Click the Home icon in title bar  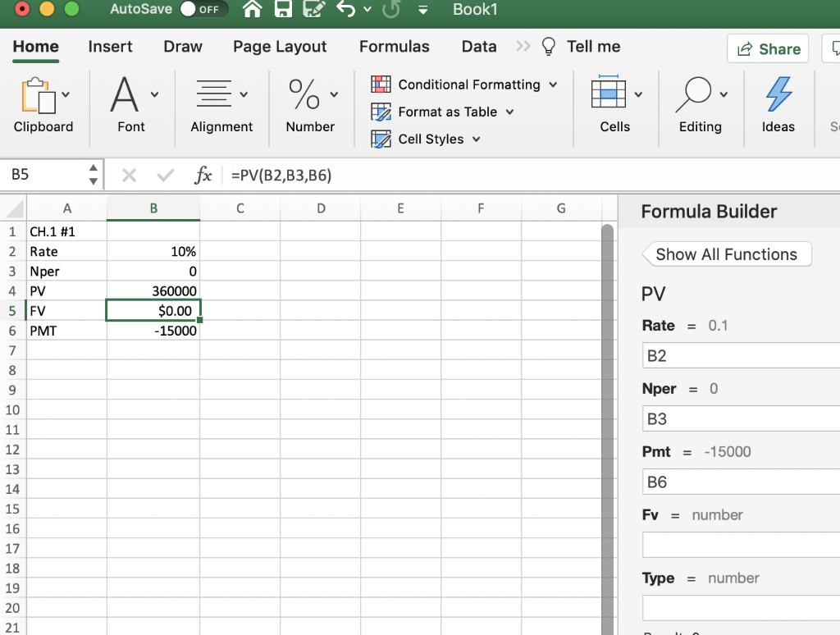click(253, 9)
